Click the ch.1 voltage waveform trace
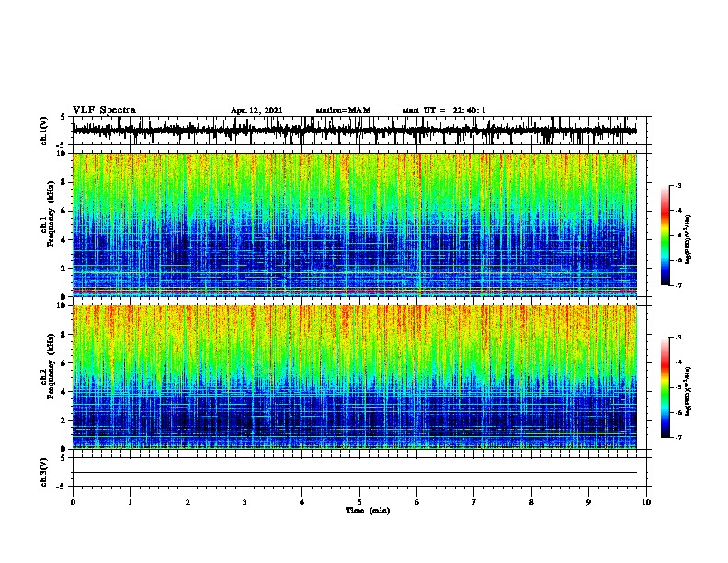Viewport: 728px width, 563px height. [354, 131]
